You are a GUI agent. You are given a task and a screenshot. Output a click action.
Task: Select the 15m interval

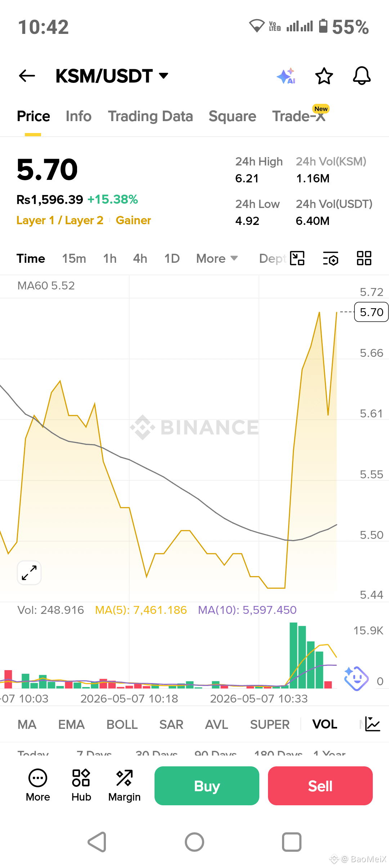(74, 258)
